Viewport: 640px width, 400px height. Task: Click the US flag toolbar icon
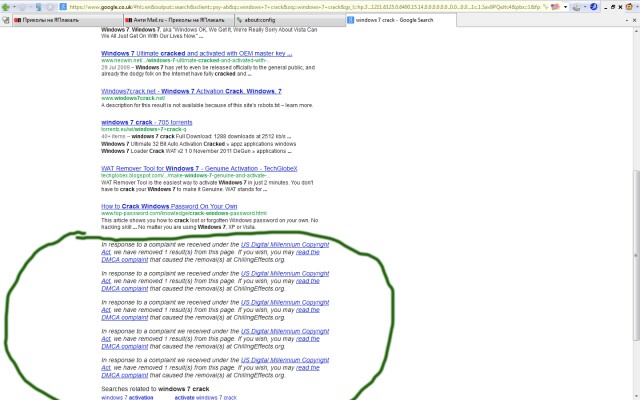click(555, 7)
